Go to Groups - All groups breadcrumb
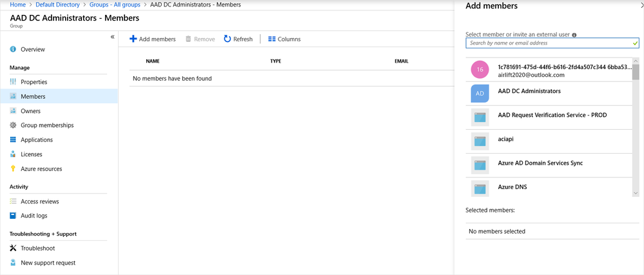The height and width of the screenshot is (275, 644). click(115, 5)
